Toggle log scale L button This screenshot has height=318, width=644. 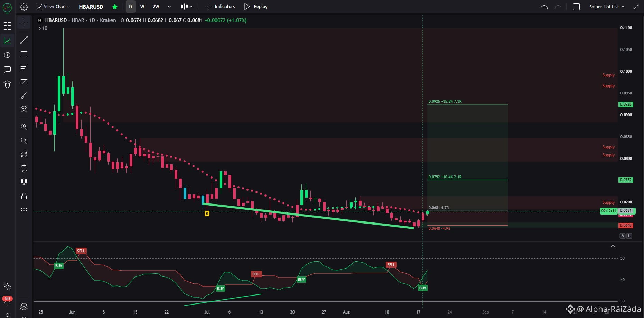click(629, 236)
